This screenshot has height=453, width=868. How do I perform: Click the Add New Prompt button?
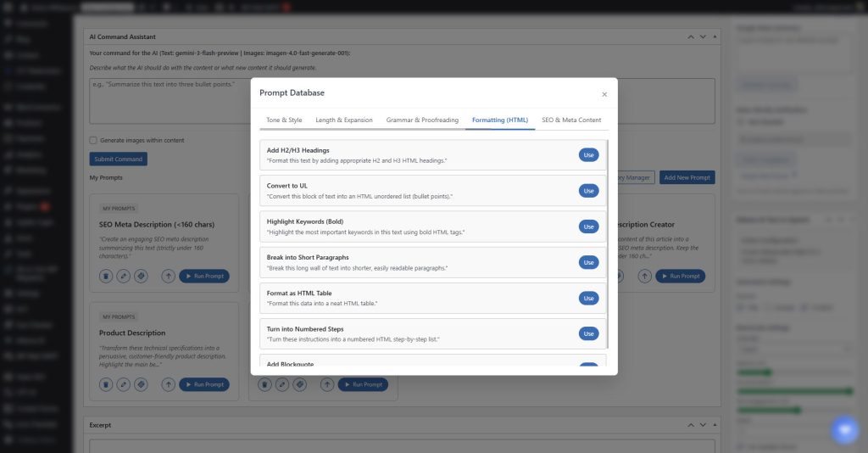point(687,177)
